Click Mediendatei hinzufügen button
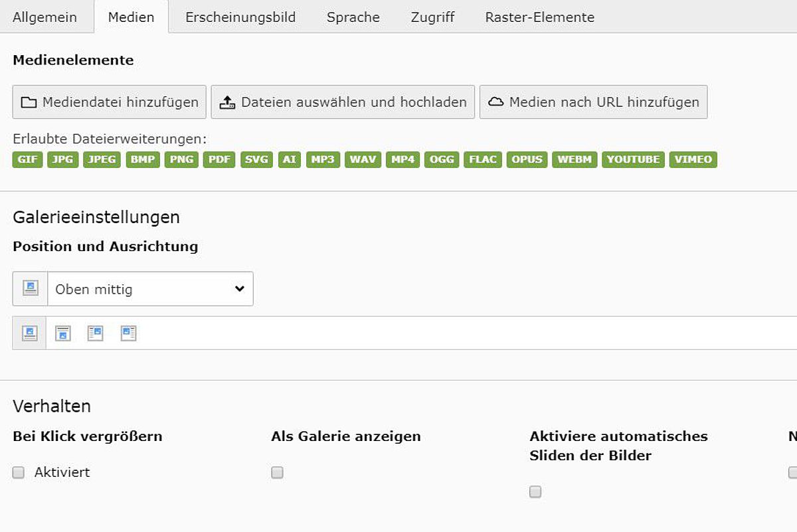 [110, 102]
